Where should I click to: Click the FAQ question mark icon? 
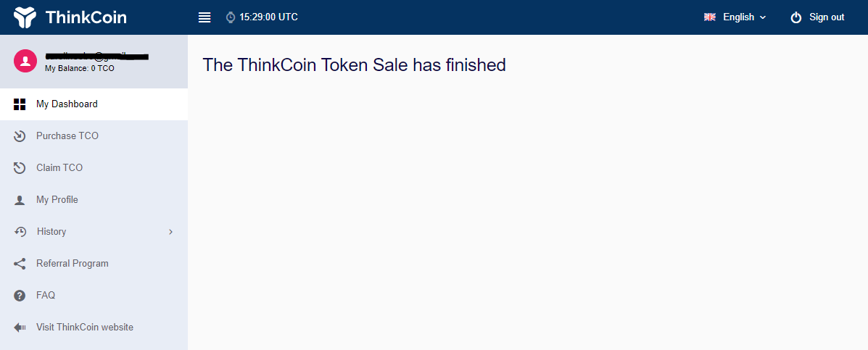[20, 295]
